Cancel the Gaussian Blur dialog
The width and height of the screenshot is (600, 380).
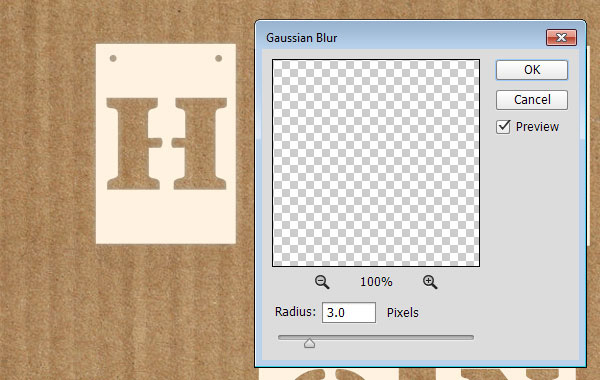532,100
